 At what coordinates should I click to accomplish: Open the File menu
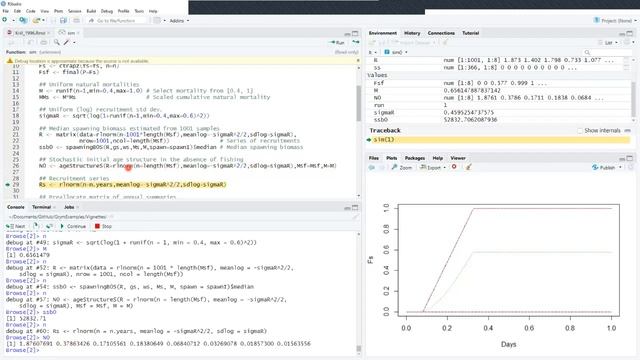[x=6, y=11]
